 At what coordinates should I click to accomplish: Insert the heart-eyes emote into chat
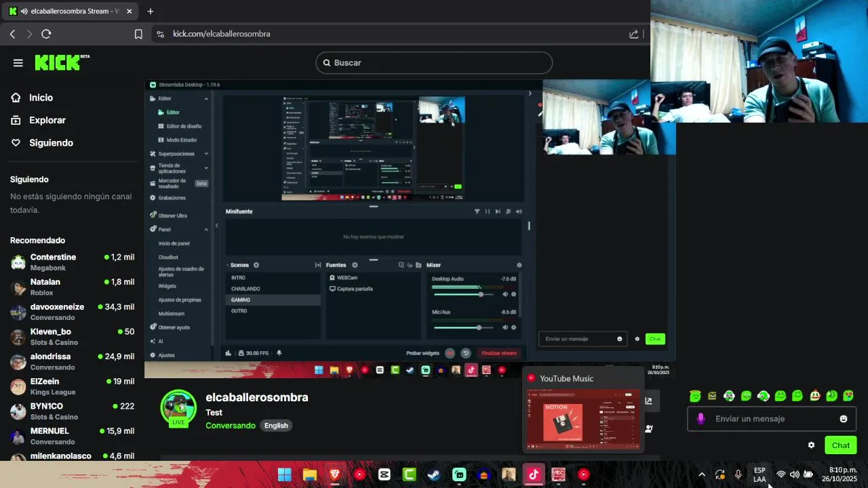coord(848,396)
